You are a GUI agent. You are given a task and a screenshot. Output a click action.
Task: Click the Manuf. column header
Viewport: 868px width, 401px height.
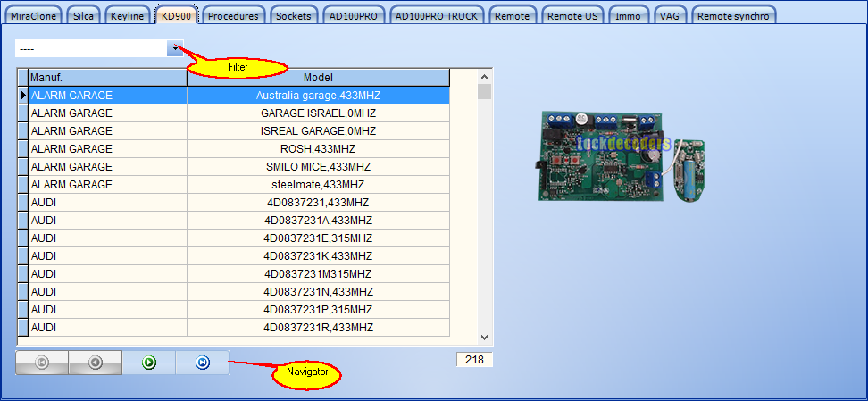[107, 77]
